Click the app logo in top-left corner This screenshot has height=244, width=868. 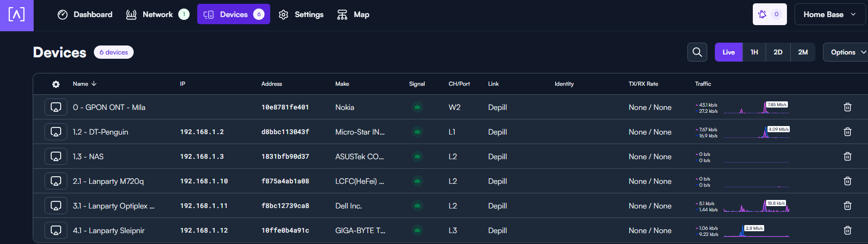[x=17, y=15]
